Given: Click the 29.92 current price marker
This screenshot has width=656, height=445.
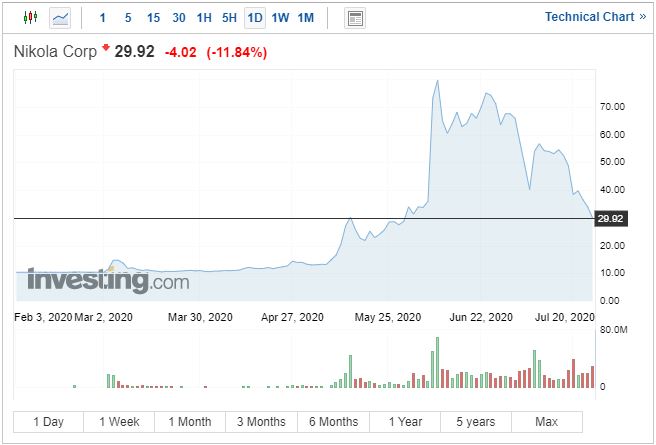Looking at the screenshot, I should pyautogui.click(x=611, y=219).
